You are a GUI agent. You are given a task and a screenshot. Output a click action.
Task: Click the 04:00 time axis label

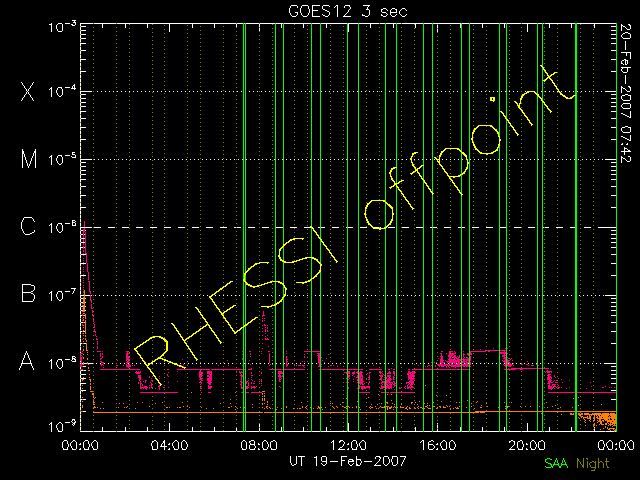(x=169, y=445)
